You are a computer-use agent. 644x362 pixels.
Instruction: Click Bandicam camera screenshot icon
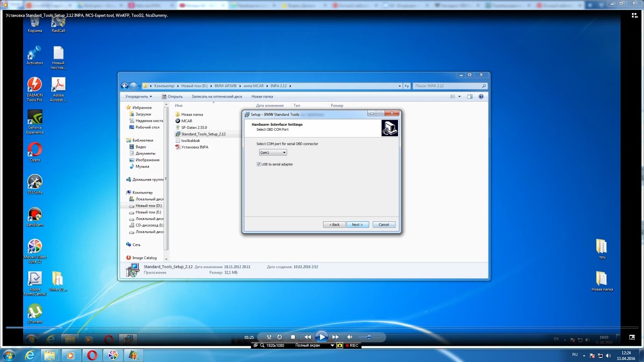click(x=340, y=345)
